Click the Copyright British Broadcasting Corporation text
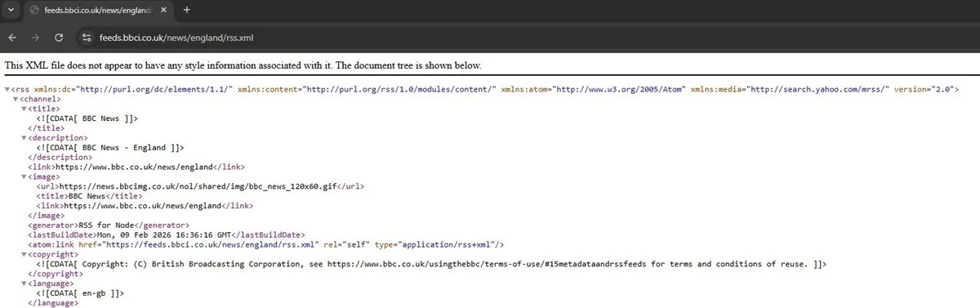This screenshot has height=308, width=980. tap(432, 264)
